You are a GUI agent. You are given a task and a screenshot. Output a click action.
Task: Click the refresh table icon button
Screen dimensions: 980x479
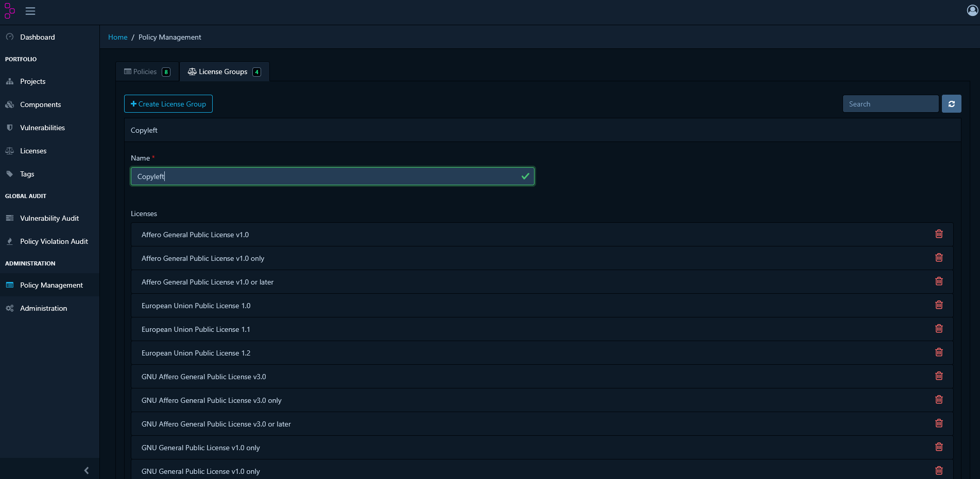(x=952, y=104)
